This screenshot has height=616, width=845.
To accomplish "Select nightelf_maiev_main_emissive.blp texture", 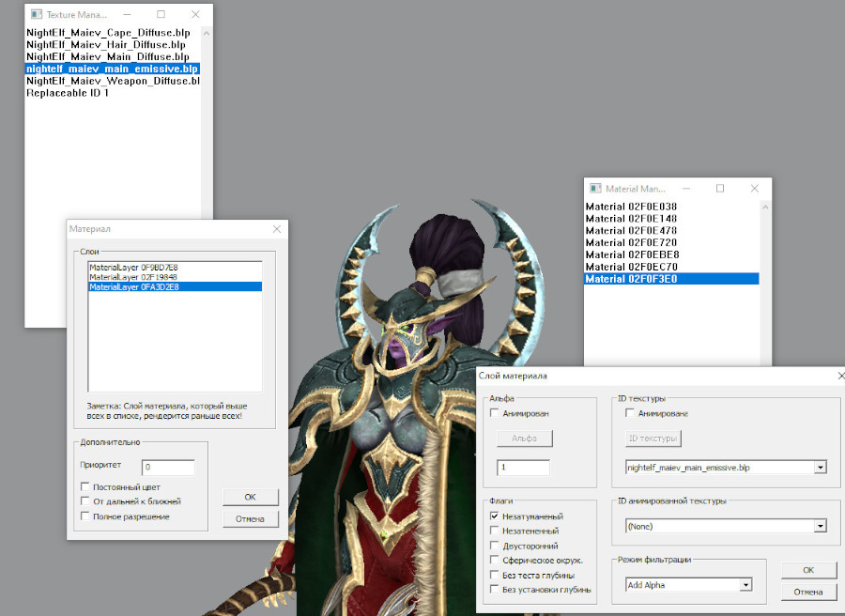I will pos(113,69).
